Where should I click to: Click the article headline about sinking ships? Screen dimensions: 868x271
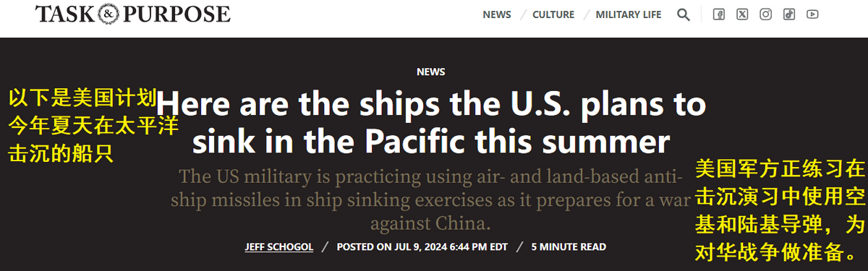click(x=431, y=123)
